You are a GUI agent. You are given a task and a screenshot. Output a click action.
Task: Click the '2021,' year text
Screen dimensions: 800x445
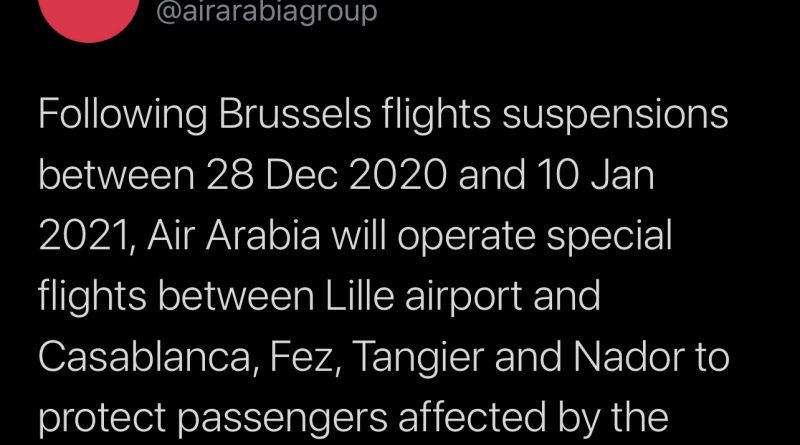tap(87, 236)
